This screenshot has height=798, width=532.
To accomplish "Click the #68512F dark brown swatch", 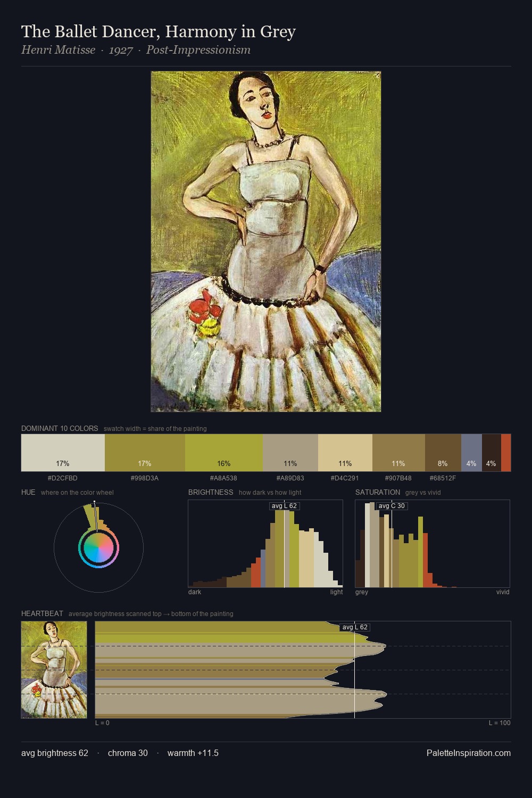I will pos(443,453).
